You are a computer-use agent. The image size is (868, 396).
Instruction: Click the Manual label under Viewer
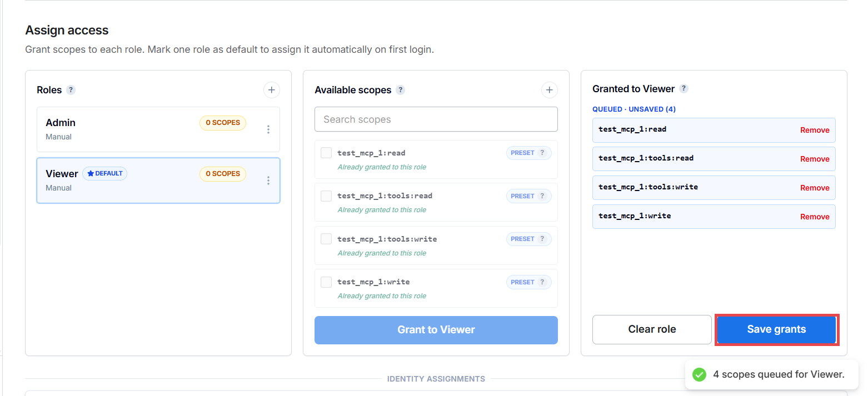point(58,188)
